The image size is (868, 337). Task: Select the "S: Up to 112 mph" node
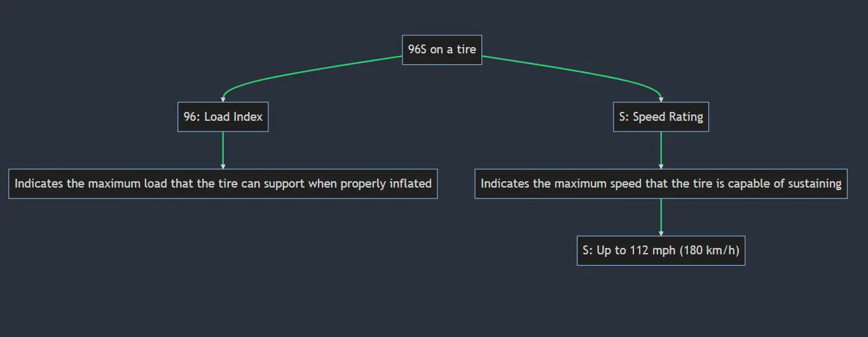click(x=661, y=251)
